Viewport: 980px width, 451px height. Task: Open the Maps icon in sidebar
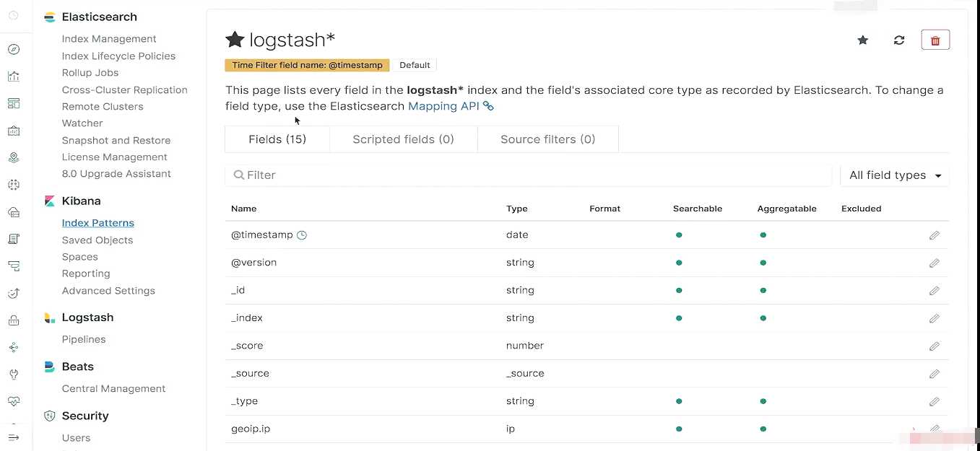[14, 157]
